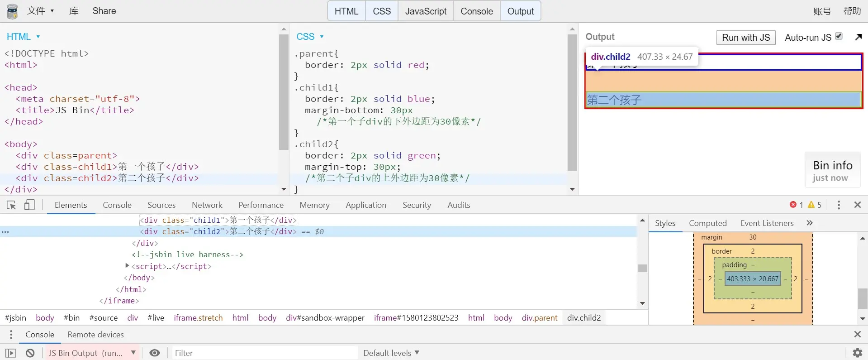Select the jsbin live harness comment node
The width and height of the screenshot is (868, 360).
[188, 254]
